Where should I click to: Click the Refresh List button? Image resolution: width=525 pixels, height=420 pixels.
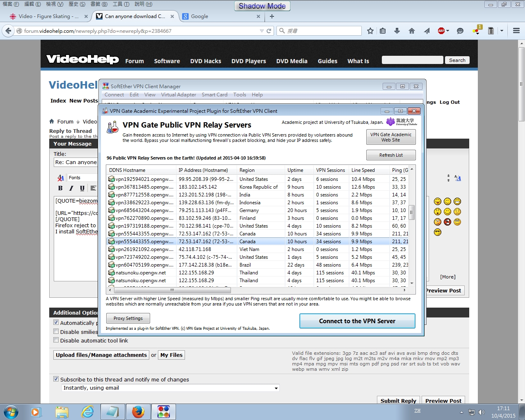coord(391,155)
